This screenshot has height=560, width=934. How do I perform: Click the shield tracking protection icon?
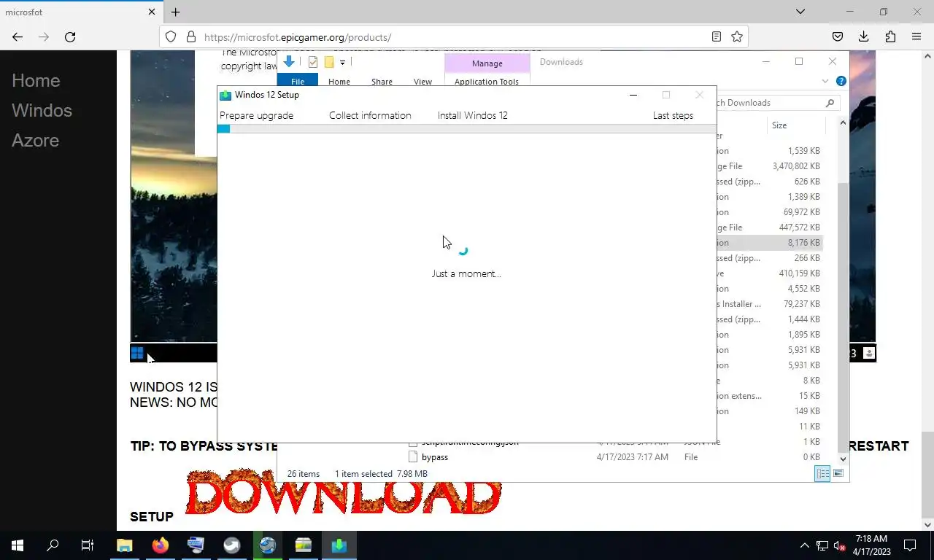(171, 36)
